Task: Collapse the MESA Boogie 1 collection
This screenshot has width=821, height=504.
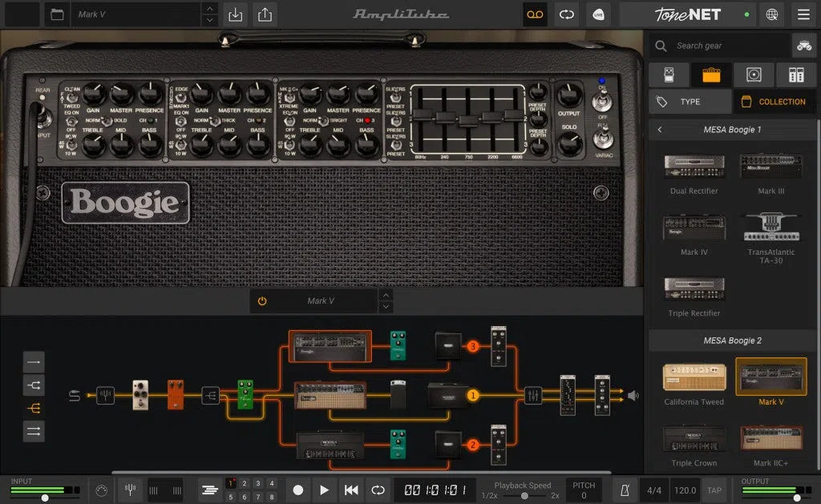Action: tap(660, 127)
